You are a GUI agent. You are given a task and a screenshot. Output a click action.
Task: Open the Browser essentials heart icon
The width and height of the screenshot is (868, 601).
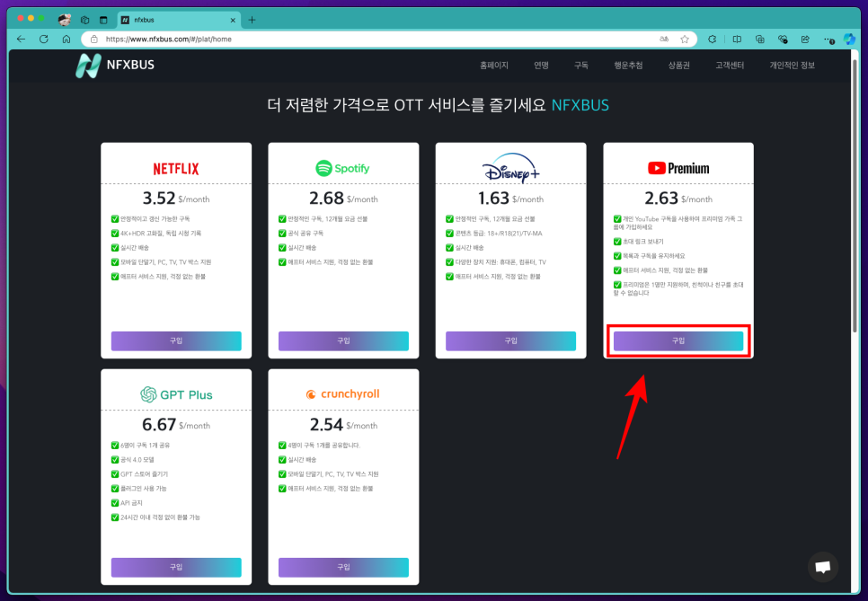[783, 40]
